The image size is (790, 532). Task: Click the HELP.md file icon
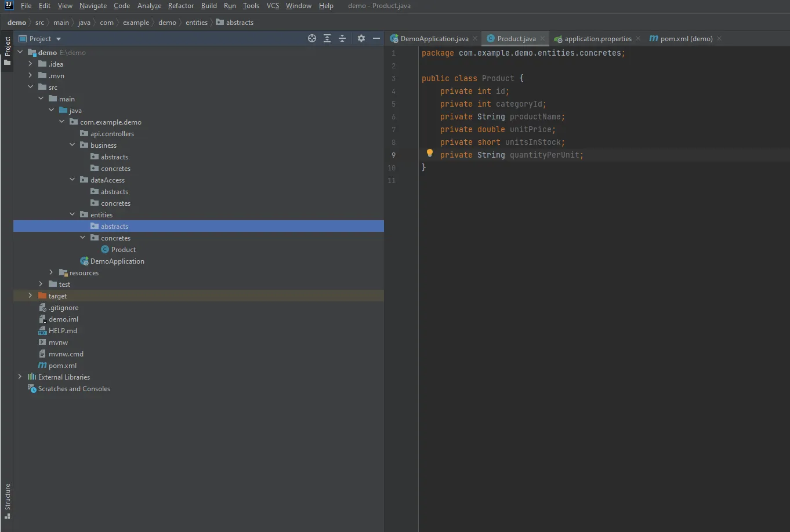42,330
